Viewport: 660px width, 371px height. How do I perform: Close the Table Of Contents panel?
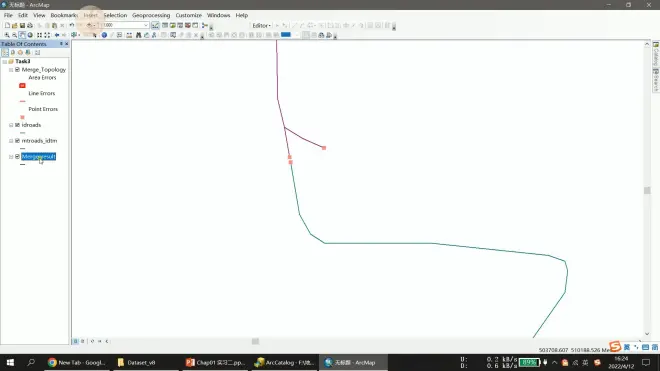pos(67,44)
